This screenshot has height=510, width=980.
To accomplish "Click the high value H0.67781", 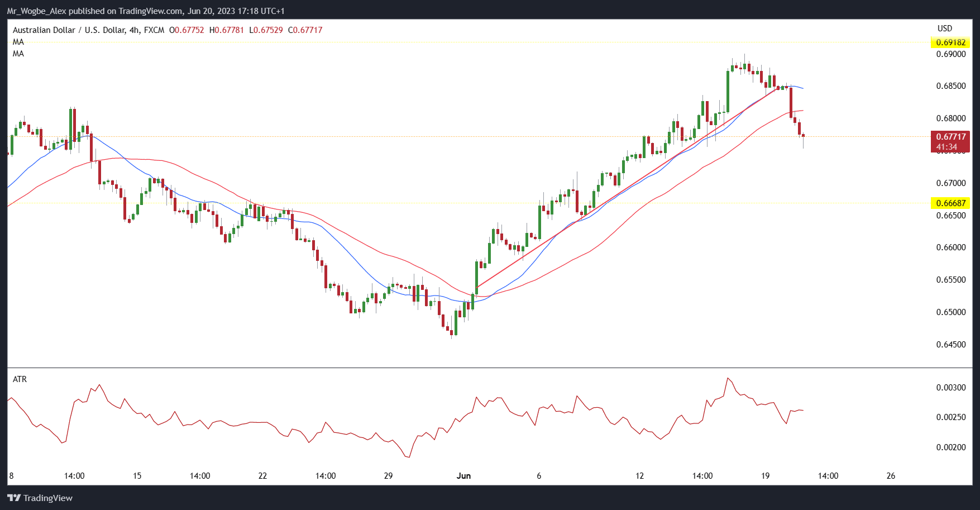I will pyautogui.click(x=227, y=30).
